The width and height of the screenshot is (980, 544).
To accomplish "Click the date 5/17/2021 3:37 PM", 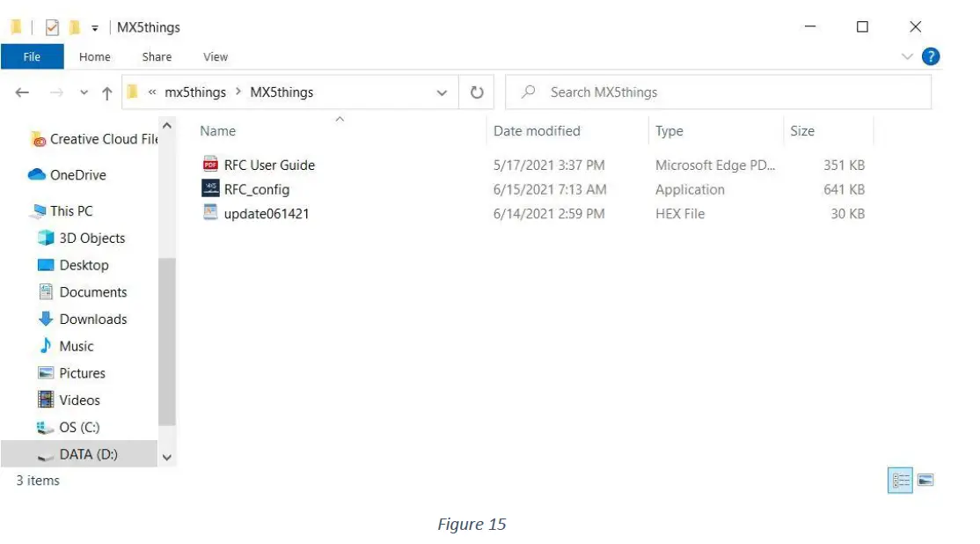I will (x=549, y=165).
